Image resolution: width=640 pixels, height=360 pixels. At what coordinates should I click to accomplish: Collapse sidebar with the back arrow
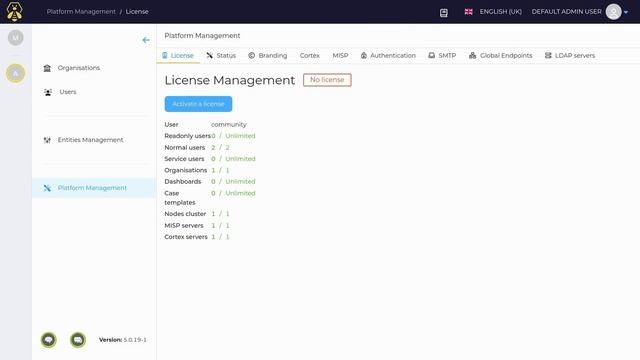pos(146,40)
